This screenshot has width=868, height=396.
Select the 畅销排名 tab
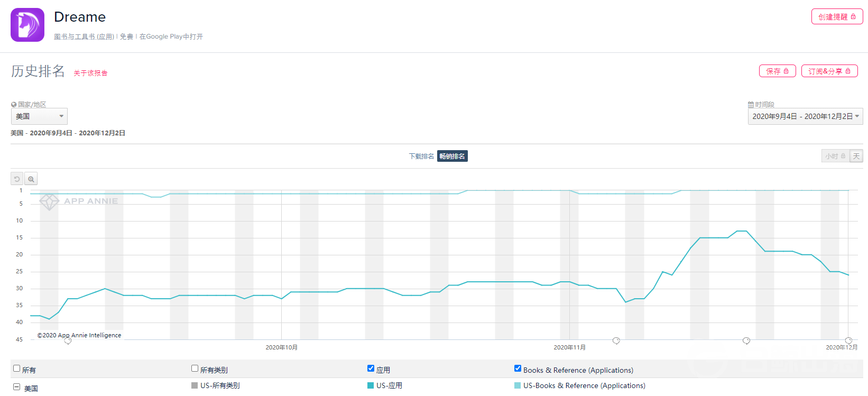453,156
